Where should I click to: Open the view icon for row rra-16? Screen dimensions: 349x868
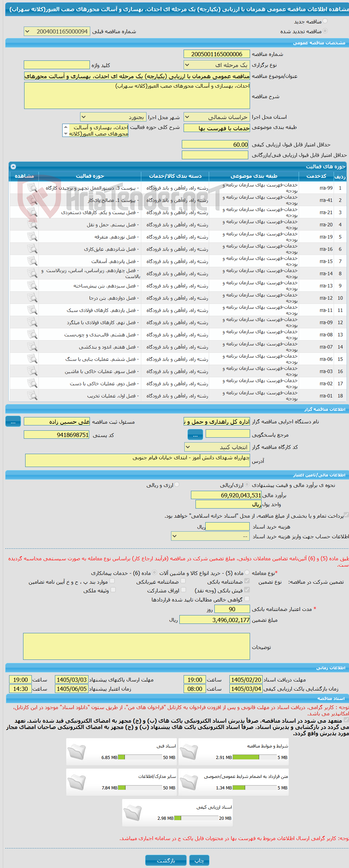[32, 249]
